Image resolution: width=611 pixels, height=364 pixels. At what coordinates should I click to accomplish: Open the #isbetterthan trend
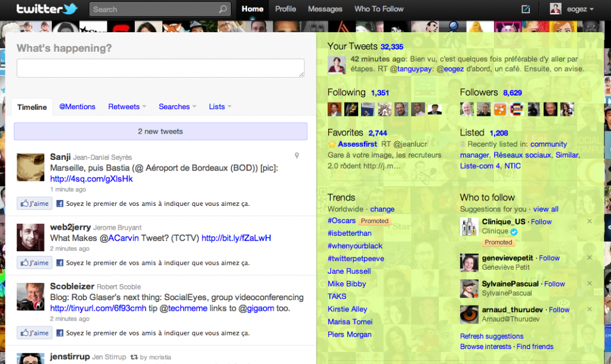pos(350,233)
